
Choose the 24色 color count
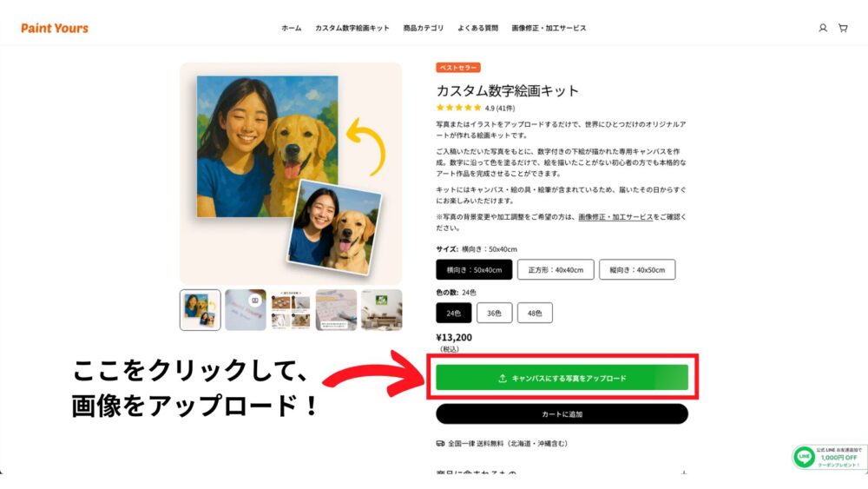[453, 313]
